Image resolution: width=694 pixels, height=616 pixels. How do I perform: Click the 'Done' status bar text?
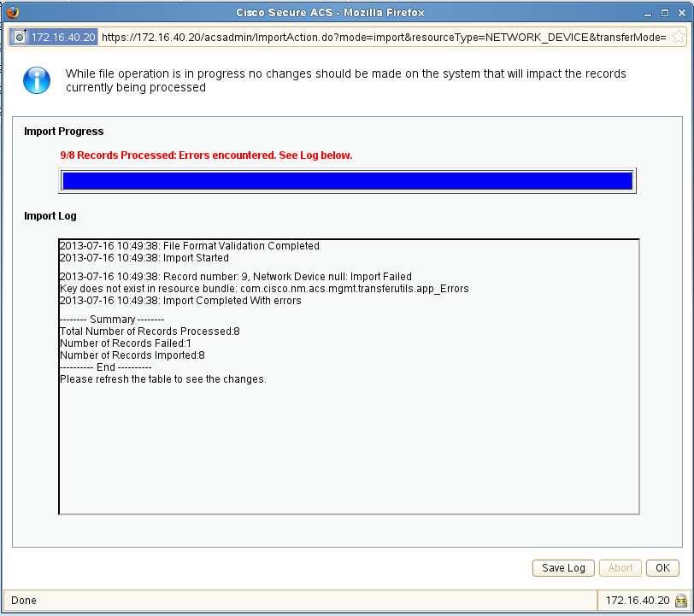[24, 601]
